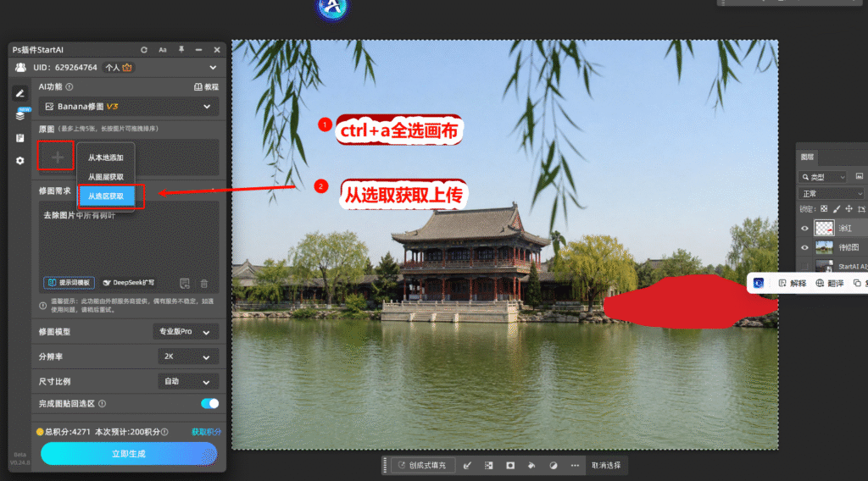Hide the 待修图 layer with eye icon

coord(804,247)
